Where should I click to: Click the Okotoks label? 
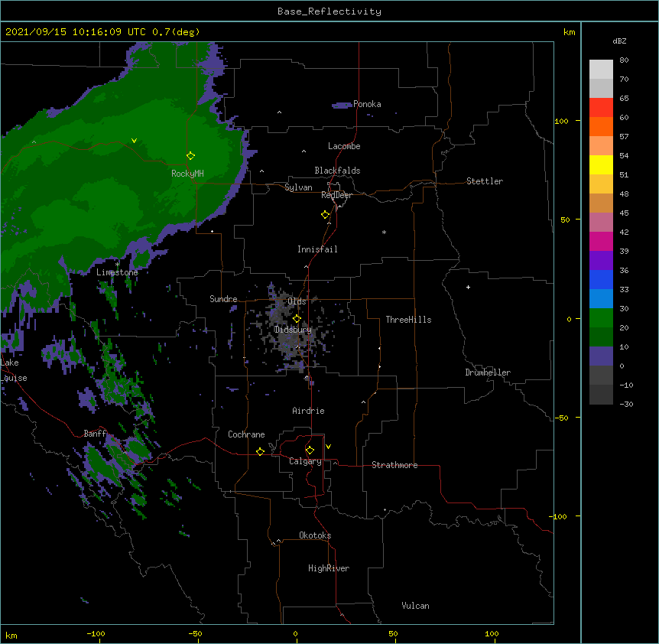tap(315, 535)
